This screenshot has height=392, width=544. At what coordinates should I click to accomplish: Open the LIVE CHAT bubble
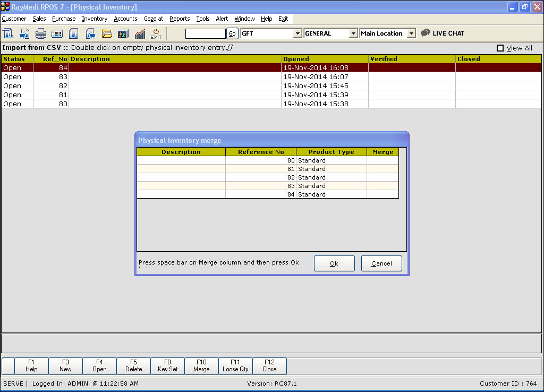pos(443,33)
